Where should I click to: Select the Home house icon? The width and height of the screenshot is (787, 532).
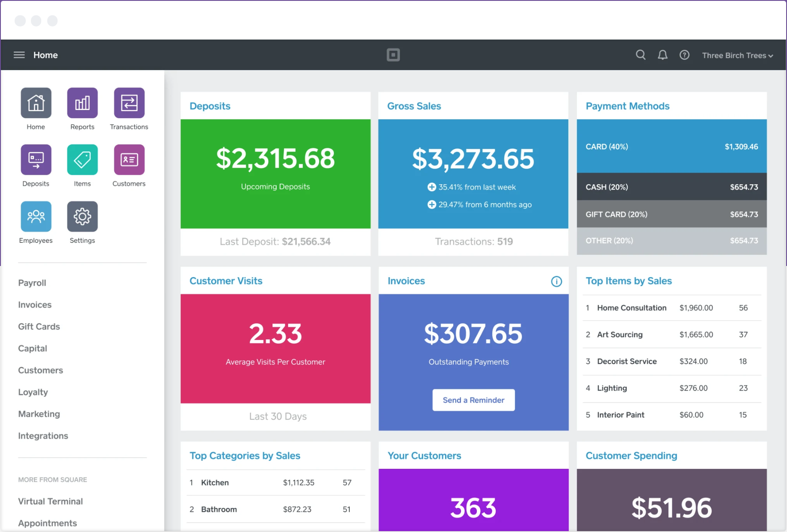click(36, 103)
